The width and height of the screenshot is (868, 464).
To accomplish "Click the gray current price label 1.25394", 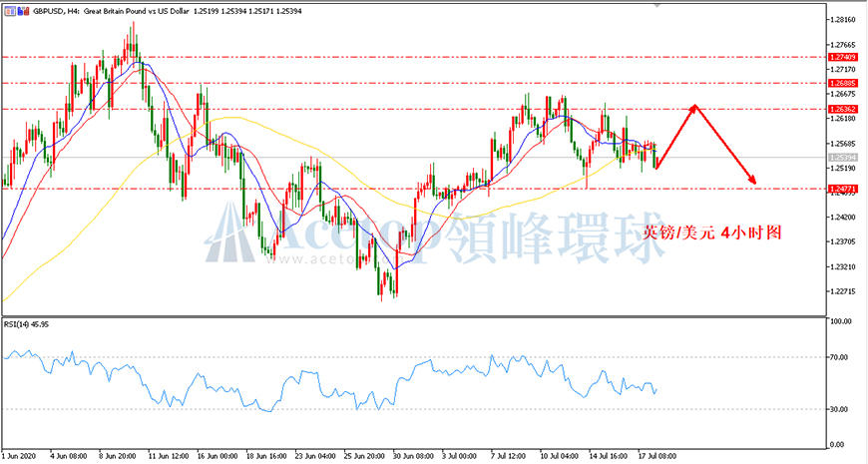I will pyautogui.click(x=842, y=158).
